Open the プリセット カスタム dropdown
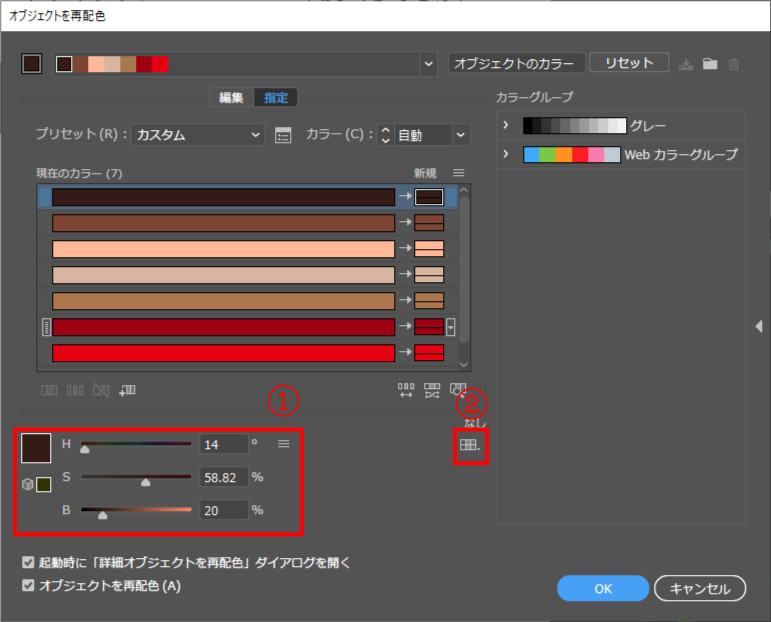 [198, 135]
